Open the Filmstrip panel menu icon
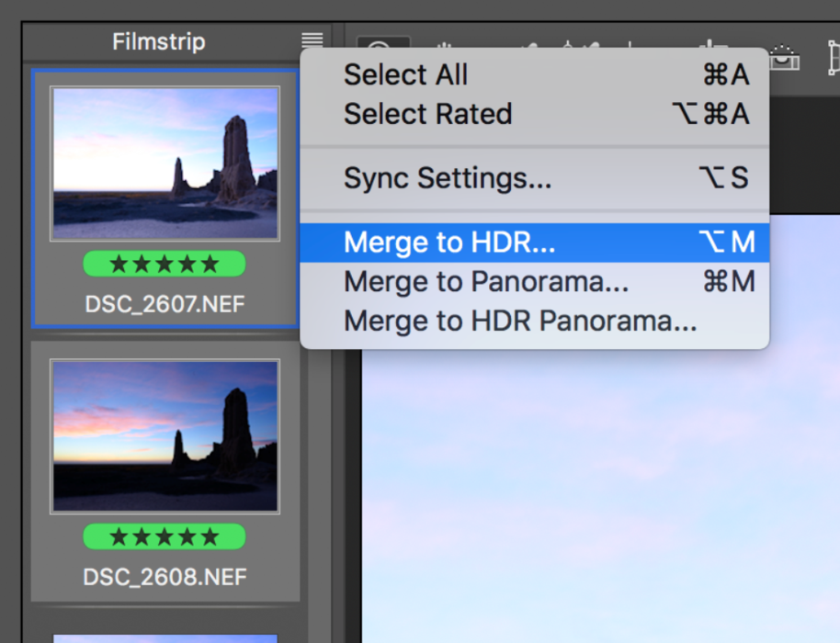840x643 pixels. (312, 41)
